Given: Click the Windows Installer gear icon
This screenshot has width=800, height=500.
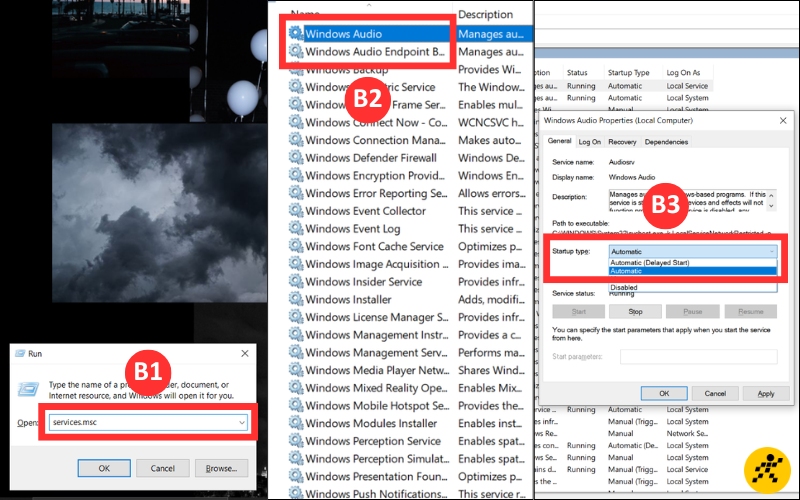Looking at the screenshot, I should pyautogui.click(x=295, y=299).
